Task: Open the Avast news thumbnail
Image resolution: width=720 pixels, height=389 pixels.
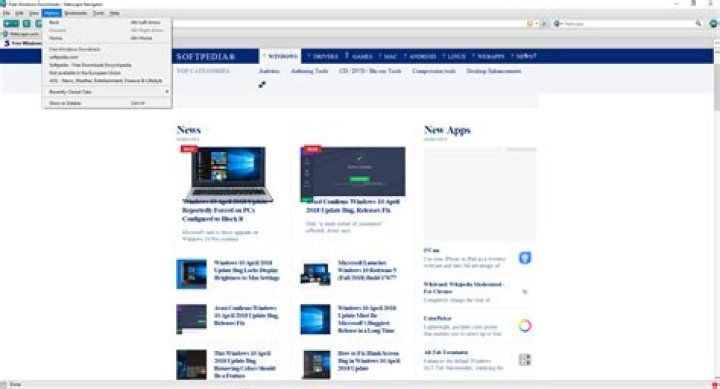Action: click(353, 172)
